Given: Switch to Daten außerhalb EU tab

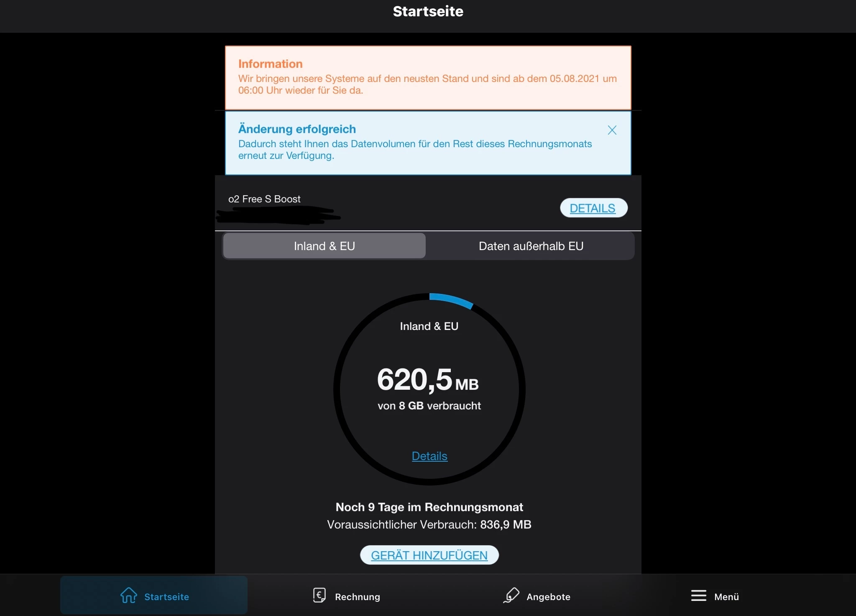Looking at the screenshot, I should click(531, 246).
